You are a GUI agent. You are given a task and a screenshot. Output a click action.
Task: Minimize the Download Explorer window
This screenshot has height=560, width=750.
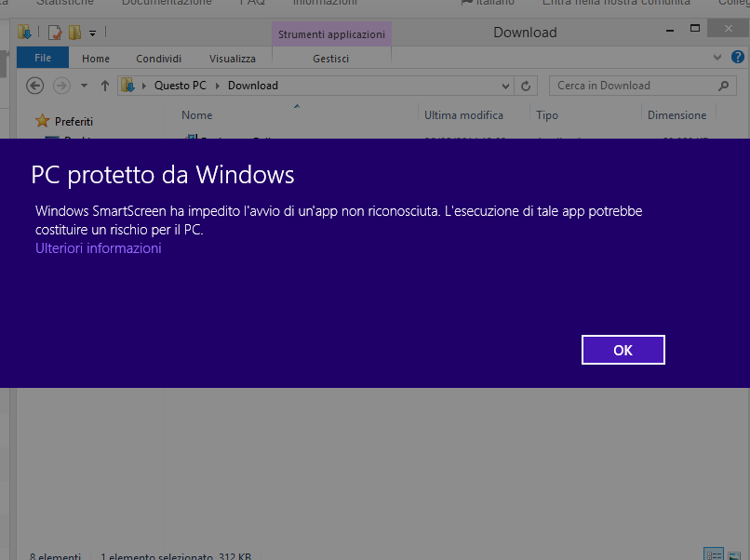(670, 30)
